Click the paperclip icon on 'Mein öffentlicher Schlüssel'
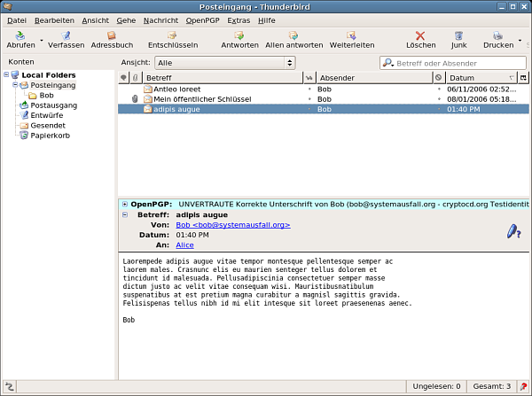532x396 pixels. [x=135, y=99]
